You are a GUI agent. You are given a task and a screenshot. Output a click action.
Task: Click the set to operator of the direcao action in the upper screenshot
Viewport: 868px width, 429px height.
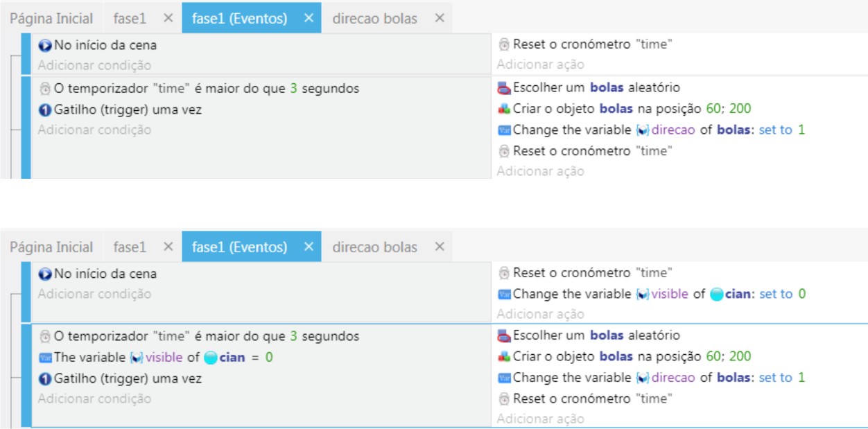click(775, 130)
